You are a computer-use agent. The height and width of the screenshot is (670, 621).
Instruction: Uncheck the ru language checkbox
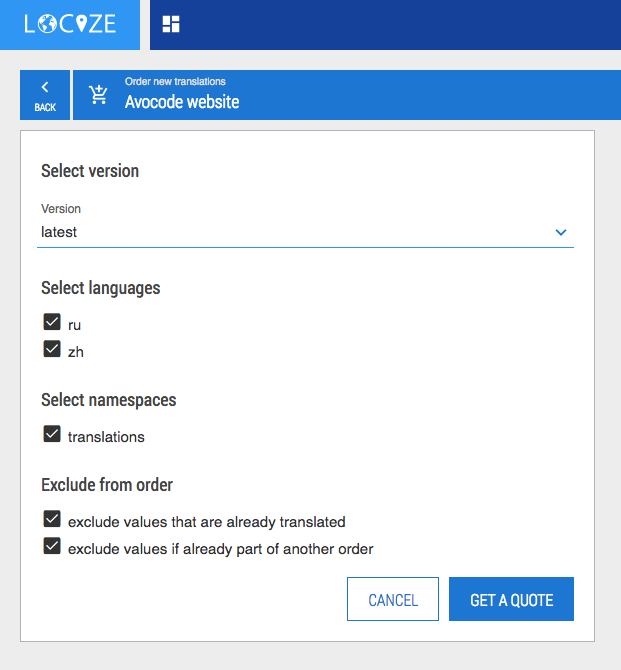click(52, 322)
